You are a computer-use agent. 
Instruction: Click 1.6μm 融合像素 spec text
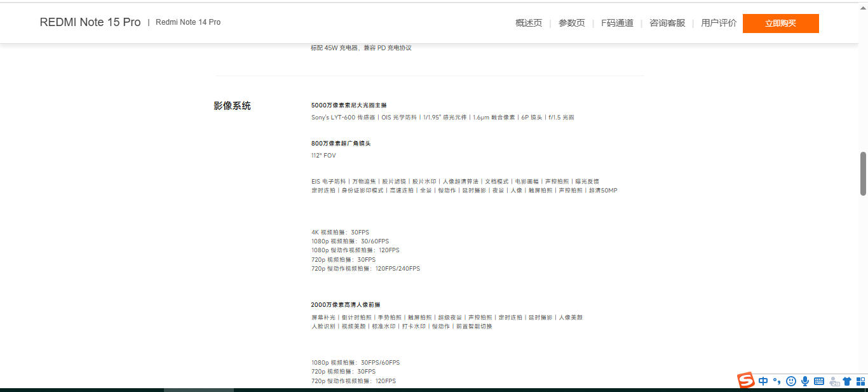tap(494, 118)
